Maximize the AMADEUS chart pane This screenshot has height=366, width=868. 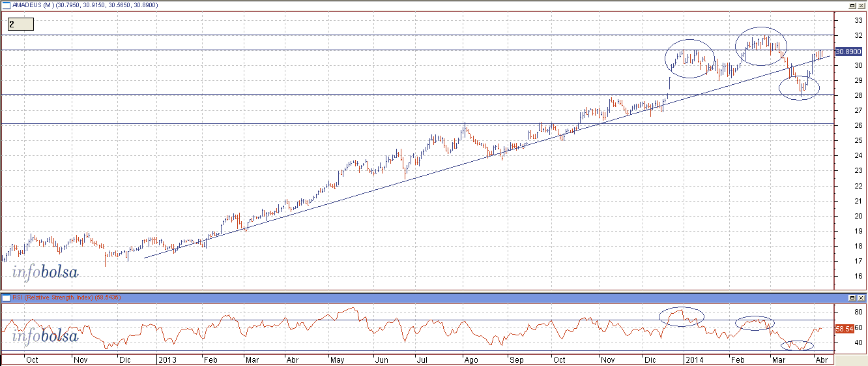click(x=852, y=5)
